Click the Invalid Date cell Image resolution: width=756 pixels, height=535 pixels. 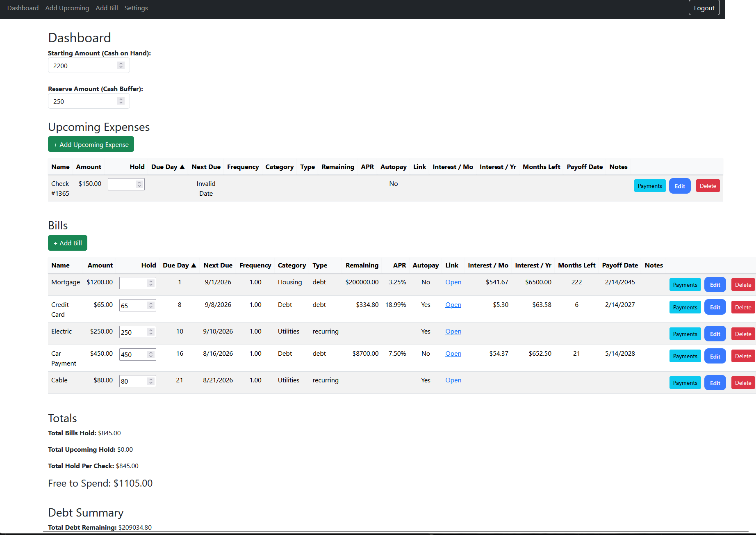(x=206, y=189)
